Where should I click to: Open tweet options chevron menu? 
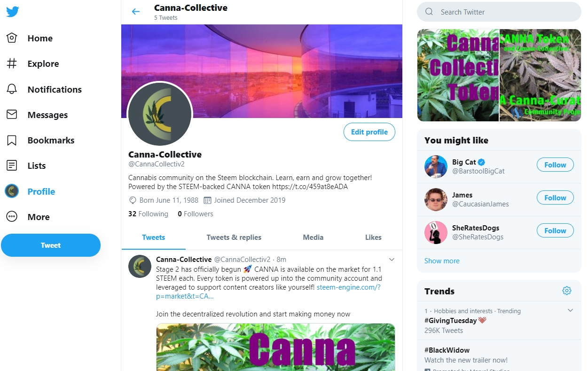pyautogui.click(x=392, y=260)
